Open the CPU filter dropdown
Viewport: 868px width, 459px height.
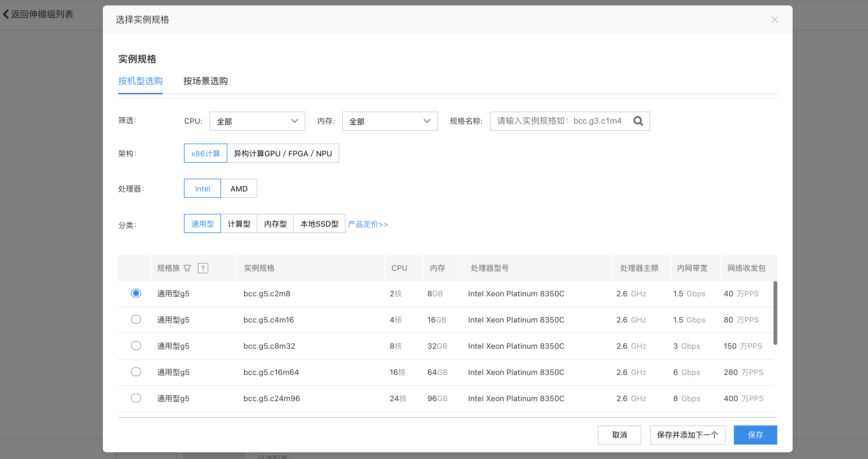(257, 121)
